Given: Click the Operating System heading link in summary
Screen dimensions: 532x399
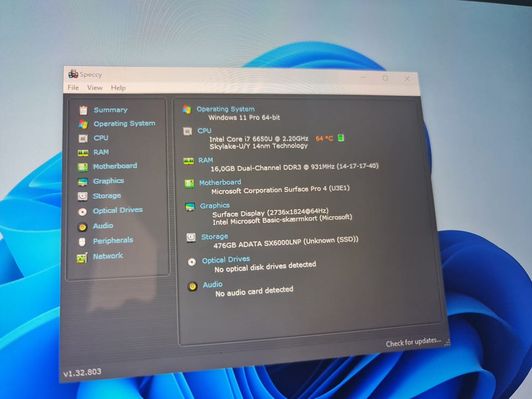Looking at the screenshot, I should [x=226, y=109].
